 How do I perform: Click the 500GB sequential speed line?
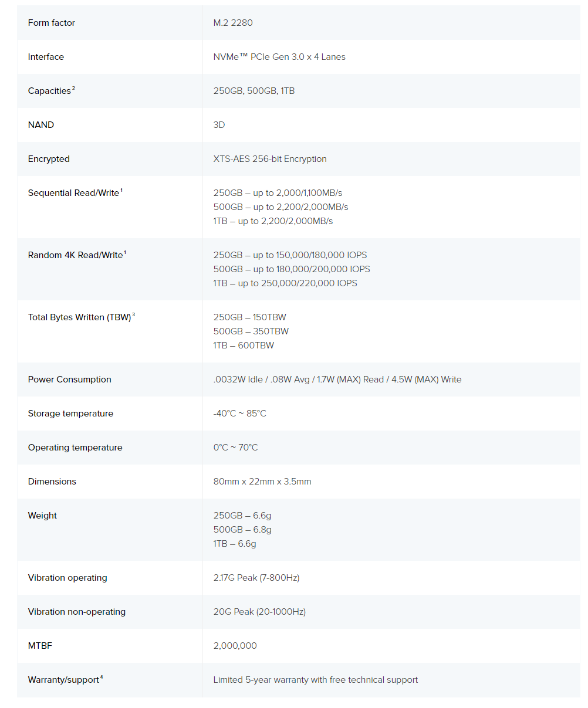pyautogui.click(x=281, y=207)
